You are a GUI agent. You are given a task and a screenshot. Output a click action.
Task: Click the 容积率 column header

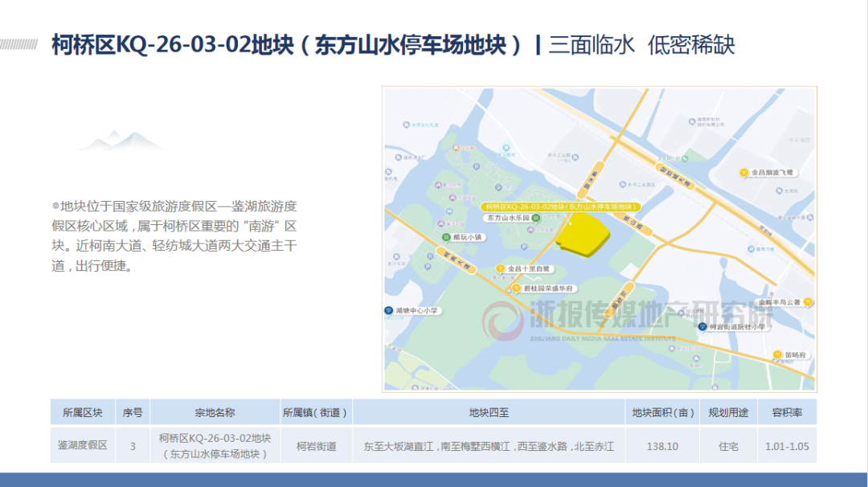click(x=787, y=412)
